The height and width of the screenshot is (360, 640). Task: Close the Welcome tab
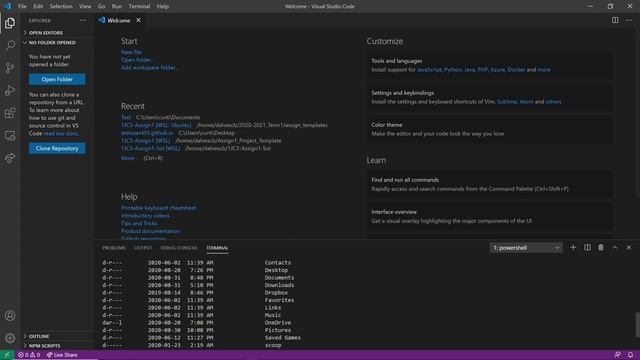138,20
